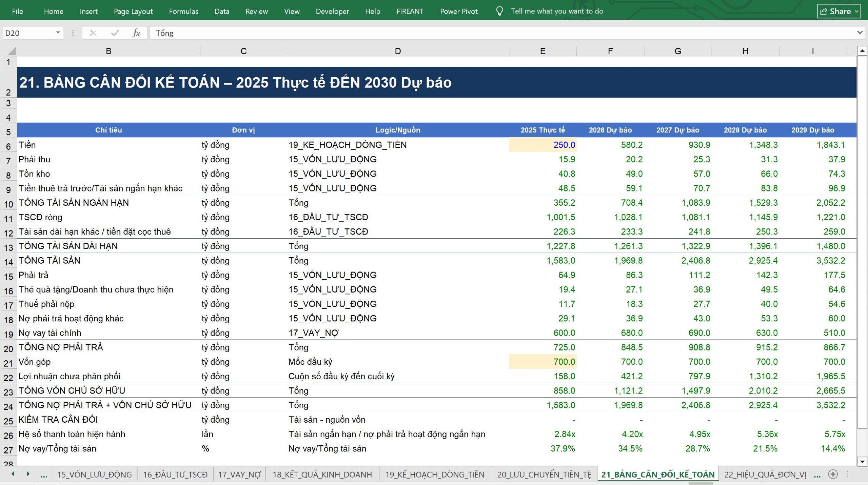
Task: Select the column D header
Action: tap(398, 51)
